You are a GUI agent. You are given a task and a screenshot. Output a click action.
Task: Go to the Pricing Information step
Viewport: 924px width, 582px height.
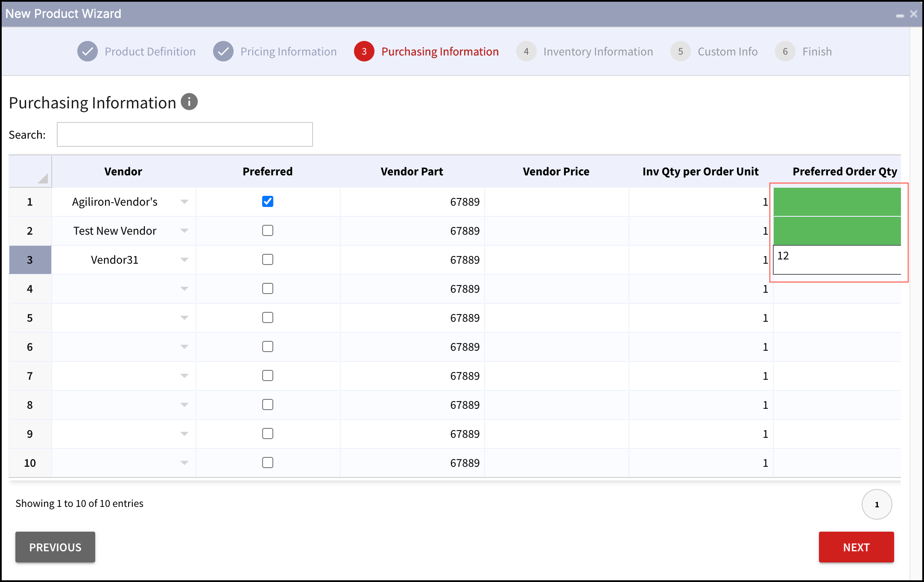(x=289, y=52)
